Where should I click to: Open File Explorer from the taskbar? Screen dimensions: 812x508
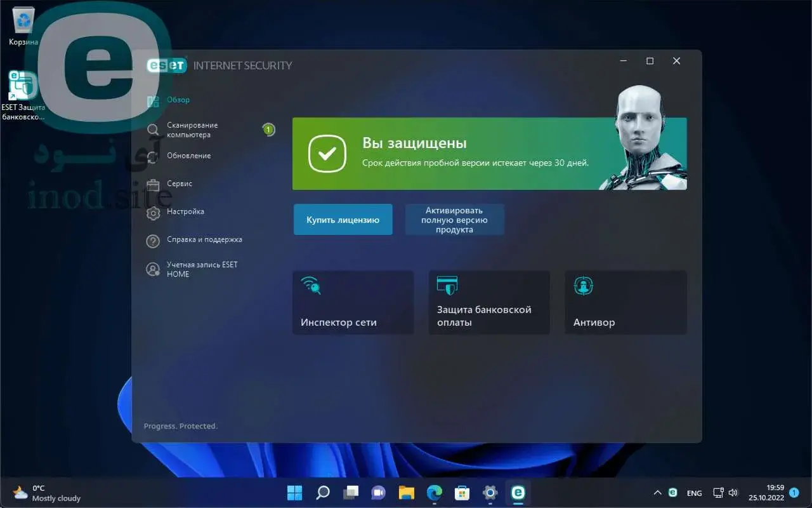406,492
